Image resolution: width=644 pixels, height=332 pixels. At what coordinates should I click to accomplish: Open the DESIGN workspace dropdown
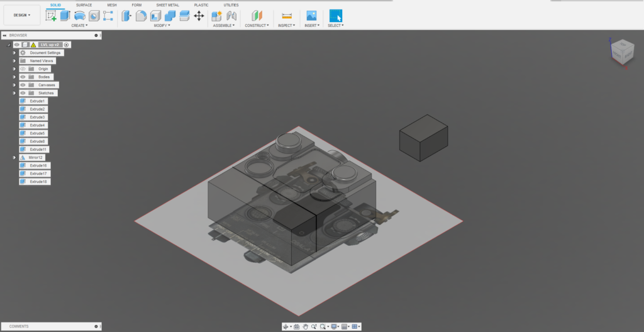coord(21,15)
